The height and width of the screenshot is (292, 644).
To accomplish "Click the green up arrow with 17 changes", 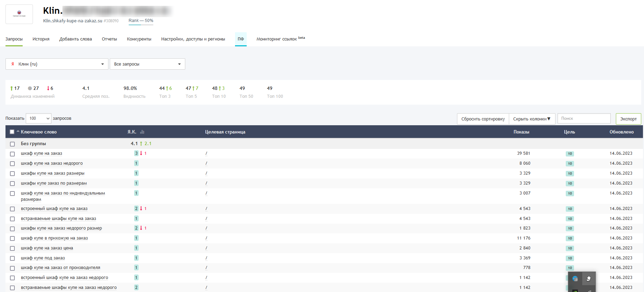I will coord(12,89).
